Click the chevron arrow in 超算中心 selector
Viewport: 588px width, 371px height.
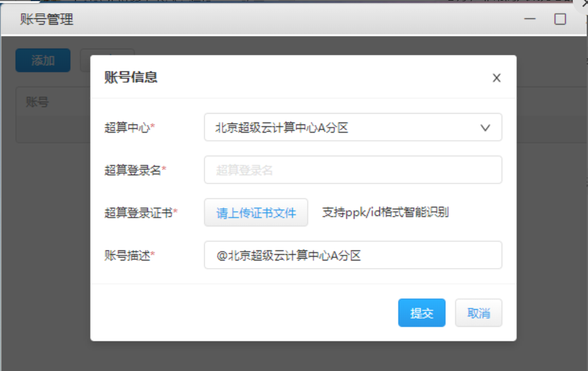[x=485, y=128]
